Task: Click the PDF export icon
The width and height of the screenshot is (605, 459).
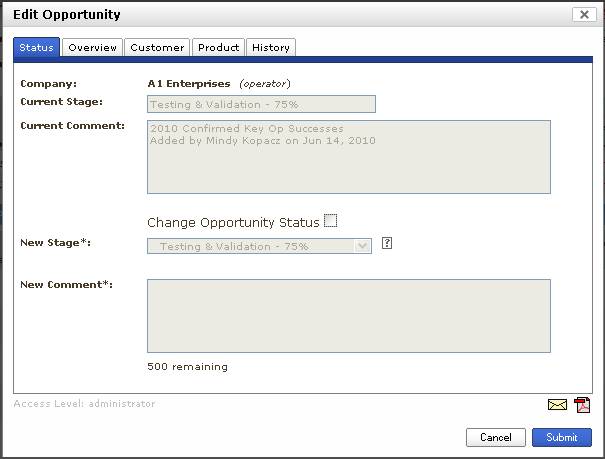Action: [x=582, y=405]
